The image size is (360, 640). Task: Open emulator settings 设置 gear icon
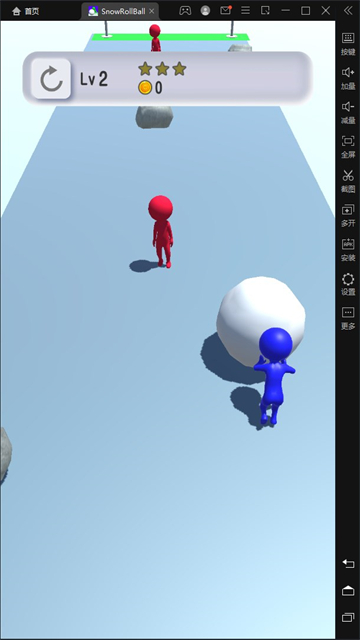(x=348, y=284)
